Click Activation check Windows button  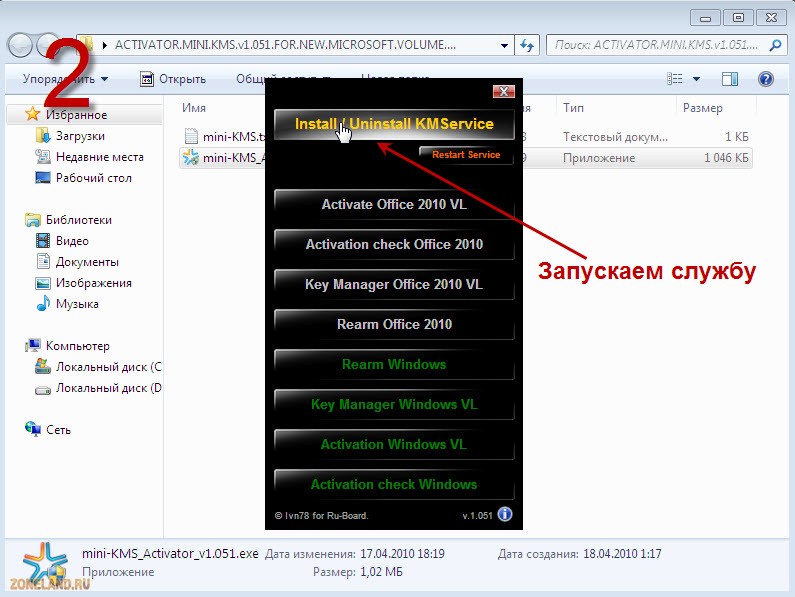[394, 485]
